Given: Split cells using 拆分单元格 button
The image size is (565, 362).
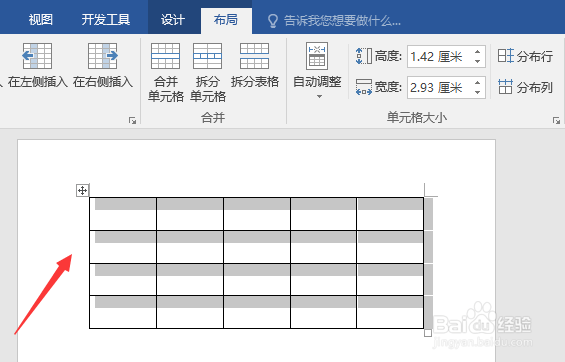Looking at the screenshot, I should [208, 72].
